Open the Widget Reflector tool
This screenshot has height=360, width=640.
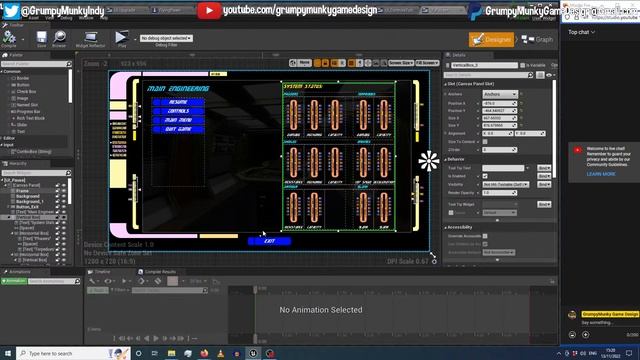(91, 39)
